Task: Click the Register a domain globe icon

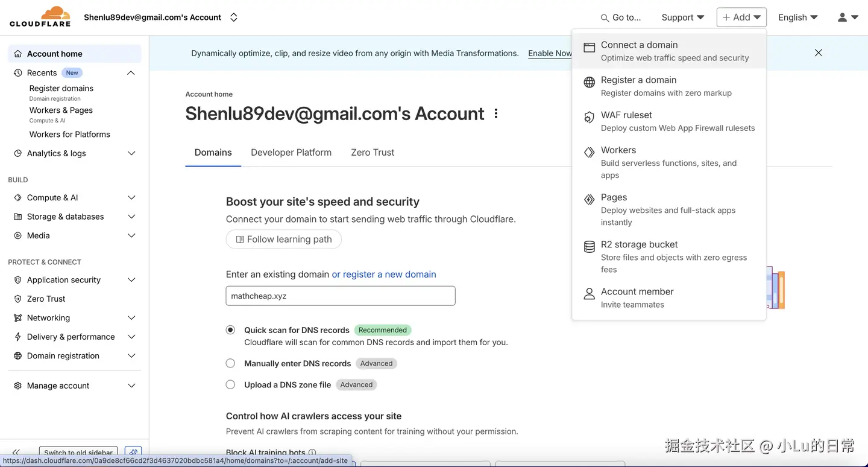Action: tap(589, 83)
